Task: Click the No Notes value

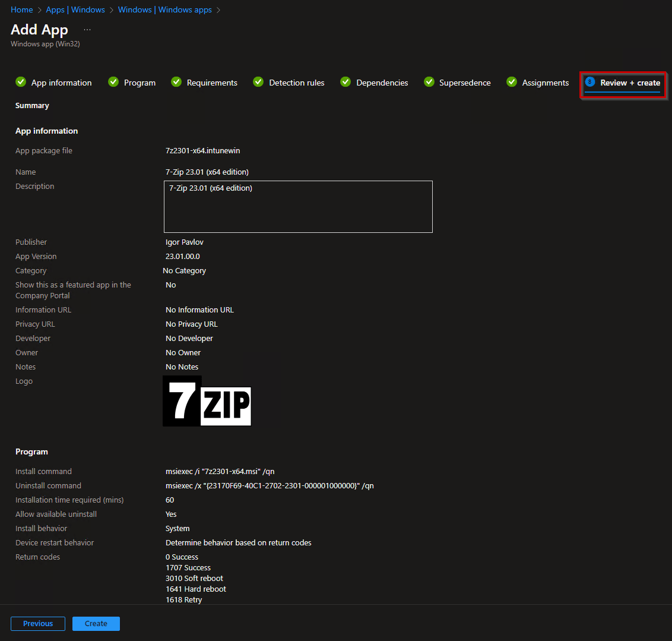Action: click(182, 367)
